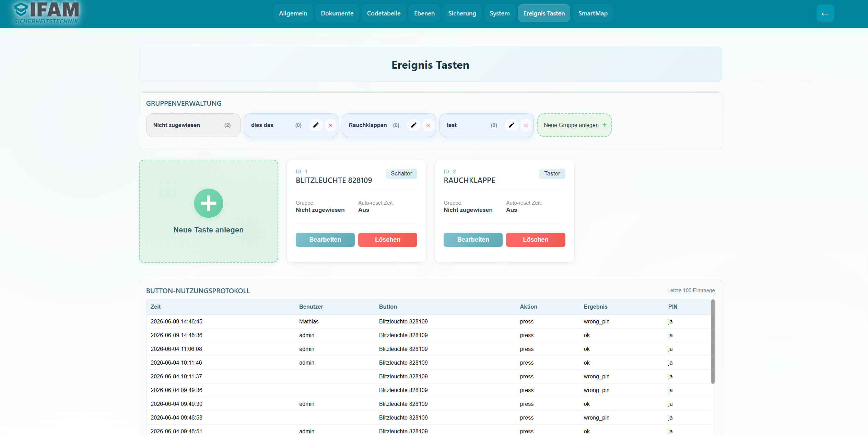Click 'Letzte 100 Eintraege' label
This screenshot has height=435, width=868.
pos(691,290)
